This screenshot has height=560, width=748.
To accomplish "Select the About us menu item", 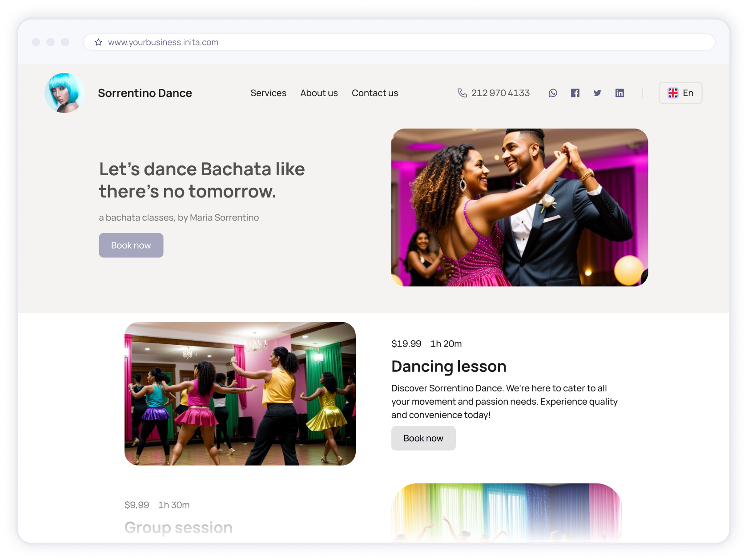I will click(x=319, y=93).
